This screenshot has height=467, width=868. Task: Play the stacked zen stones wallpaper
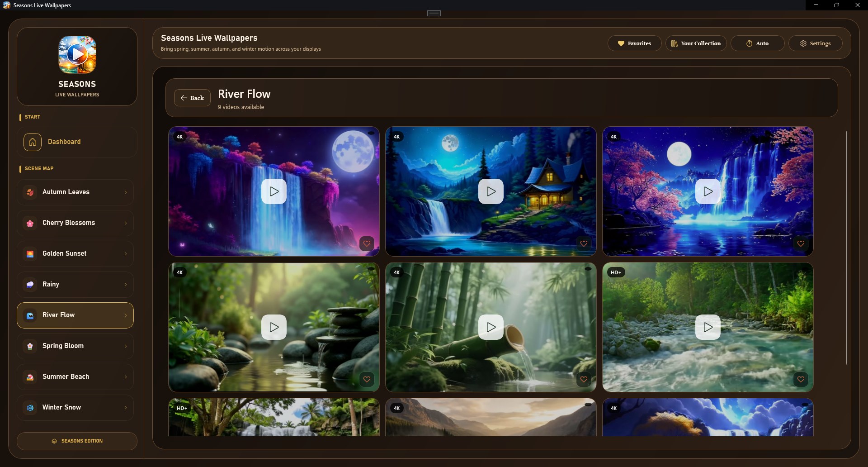[274, 327]
